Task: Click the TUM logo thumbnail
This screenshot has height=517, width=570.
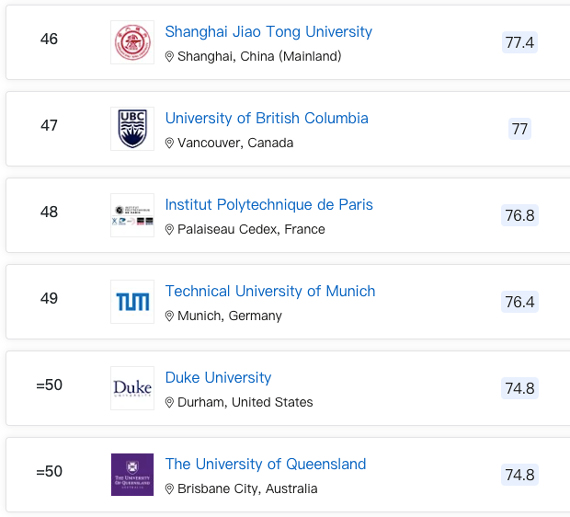Action: (x=132, y=302)
